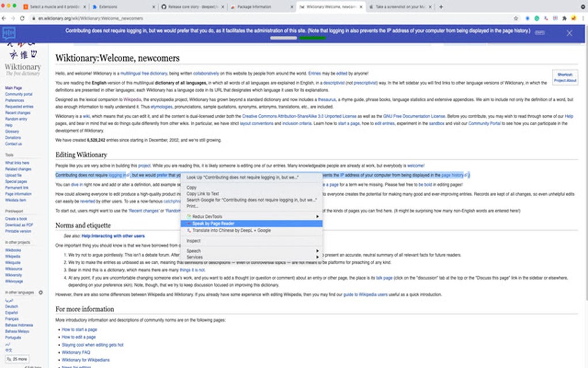Click the Page Reader waveform icon in banner
588x368 pixels.
coord(9,33)
